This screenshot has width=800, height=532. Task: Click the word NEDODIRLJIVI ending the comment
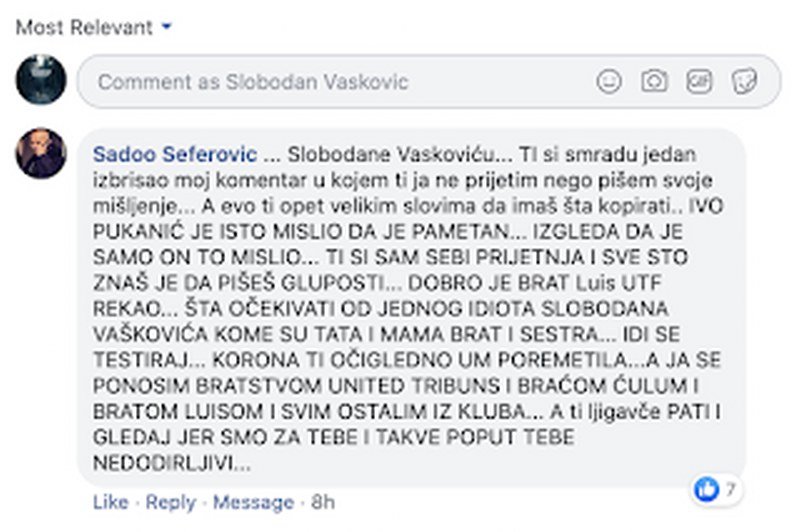pyautogui.click(x=171, y=463)
